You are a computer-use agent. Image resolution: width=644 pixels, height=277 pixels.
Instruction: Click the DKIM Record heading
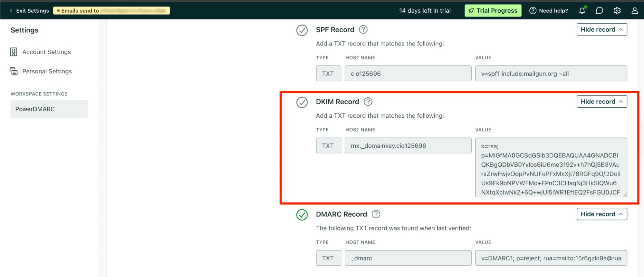(x=338, y=102)
